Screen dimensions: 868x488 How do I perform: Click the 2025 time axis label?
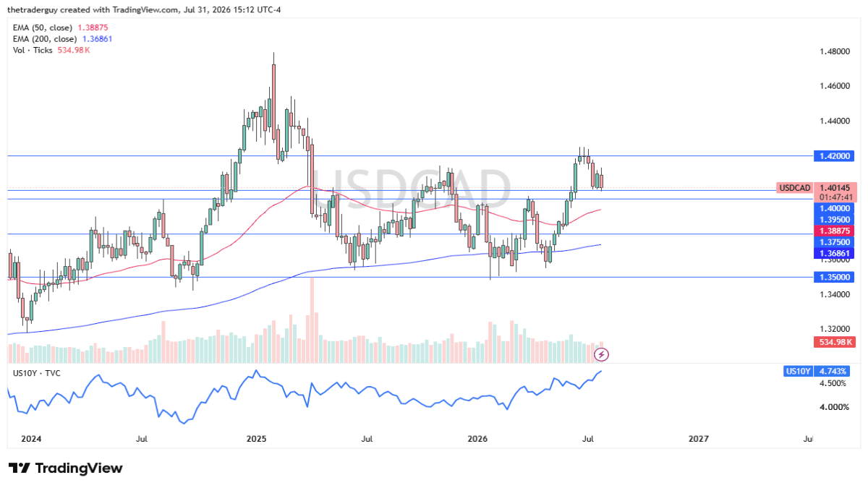(257, 439)
